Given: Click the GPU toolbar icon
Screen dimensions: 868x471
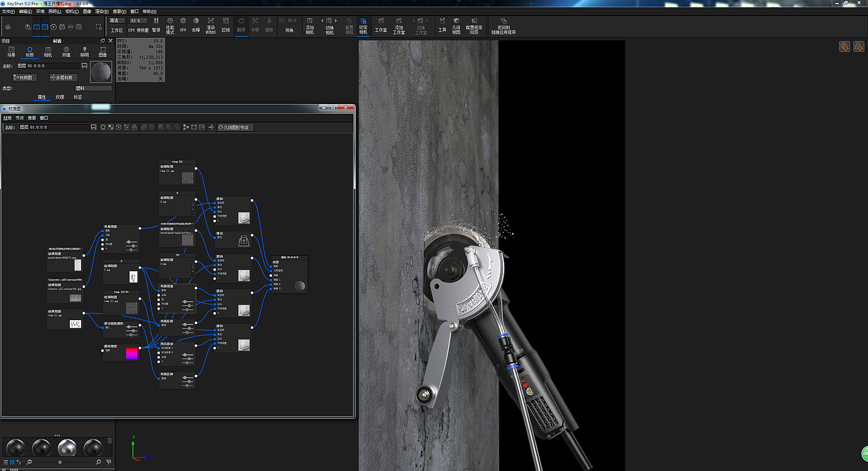Looking at the screenshot, I should (x=183, y=24).
